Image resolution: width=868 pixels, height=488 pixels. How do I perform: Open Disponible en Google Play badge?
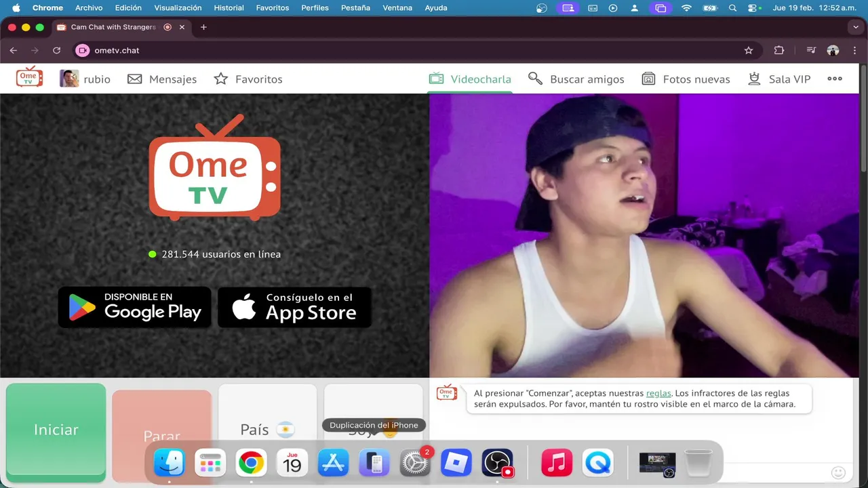[x=135, y=307]
